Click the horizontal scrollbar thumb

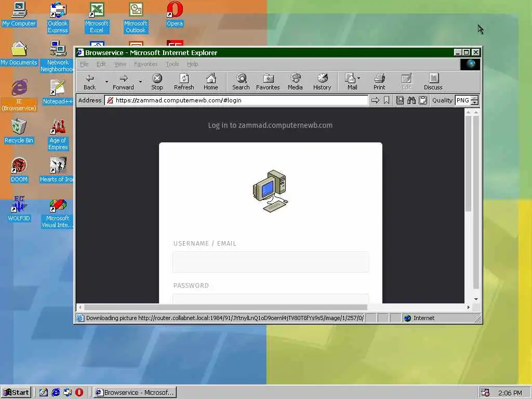point(225,307)
